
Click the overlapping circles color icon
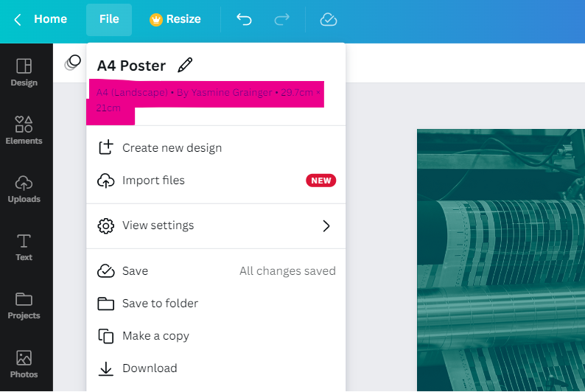pos(73,63)
